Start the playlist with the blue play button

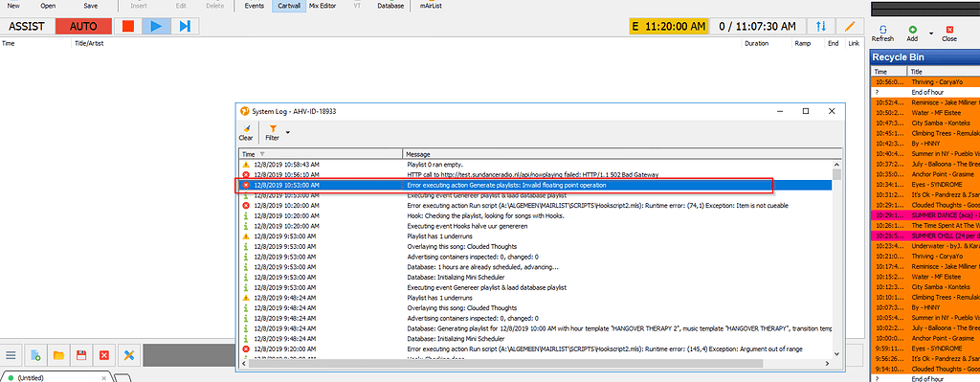[156, 26]
